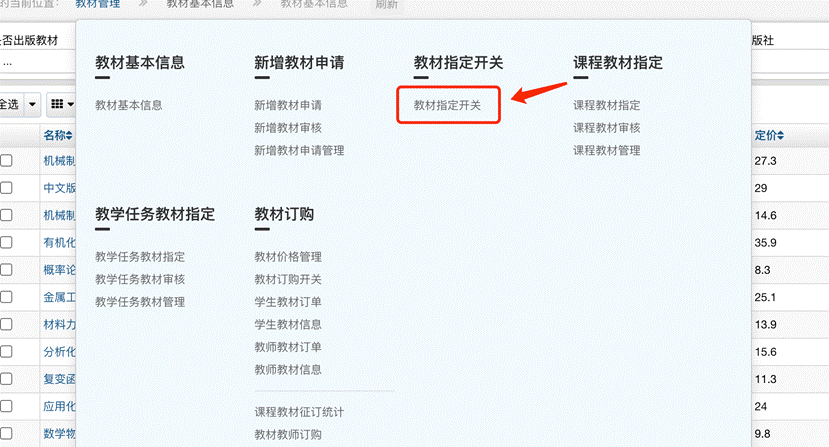829x447 pixels.
Task: Open the 出版社 filter field
Action: click(x=789, y=62)
